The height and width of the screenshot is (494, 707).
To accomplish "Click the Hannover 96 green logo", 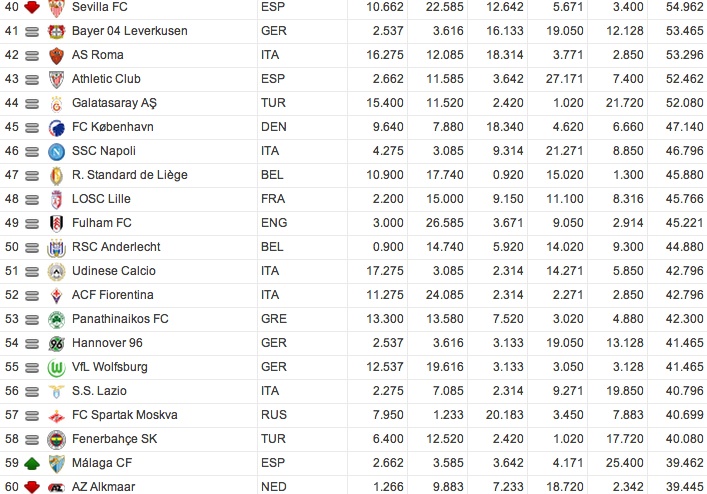I will (x=57, y=343).
